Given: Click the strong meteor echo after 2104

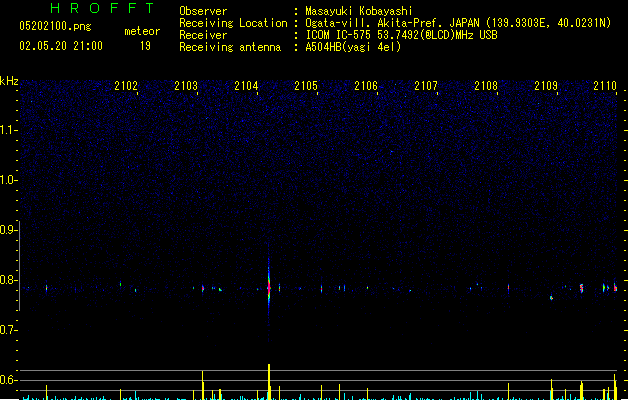Looking at the screenshot, I should pos(269,288).
